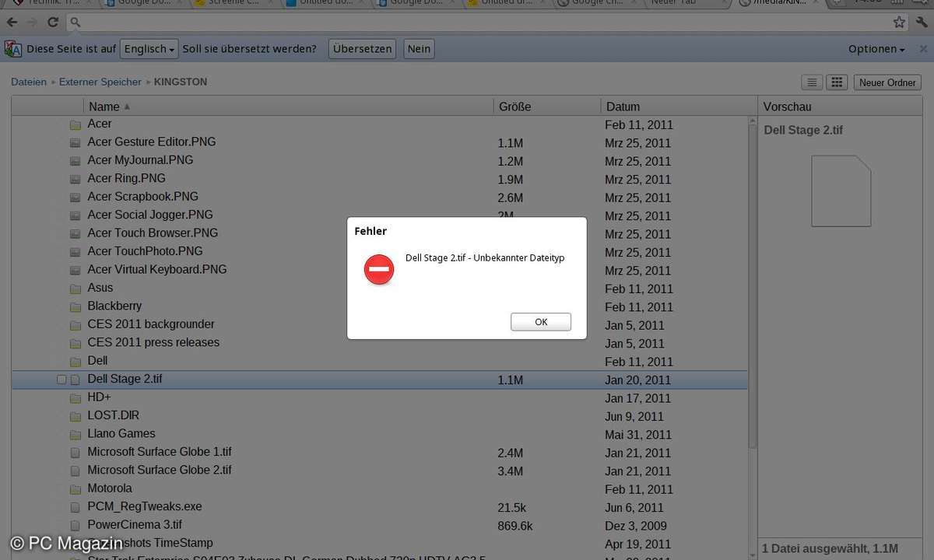Click the Acer Gesture Editor.PNG image icon
This screenshot has width=934, height=560.
pos(75,143)
